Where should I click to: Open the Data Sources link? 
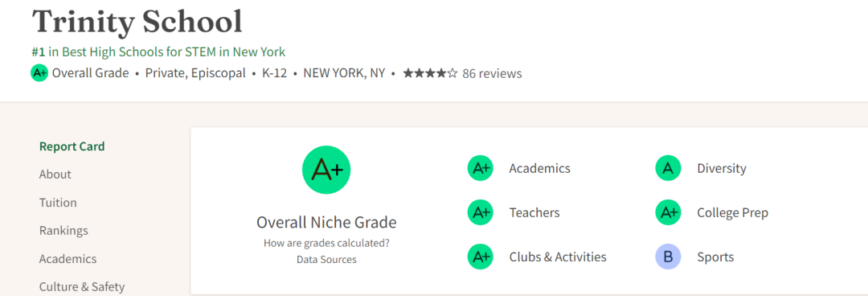[x=326, y=260]
